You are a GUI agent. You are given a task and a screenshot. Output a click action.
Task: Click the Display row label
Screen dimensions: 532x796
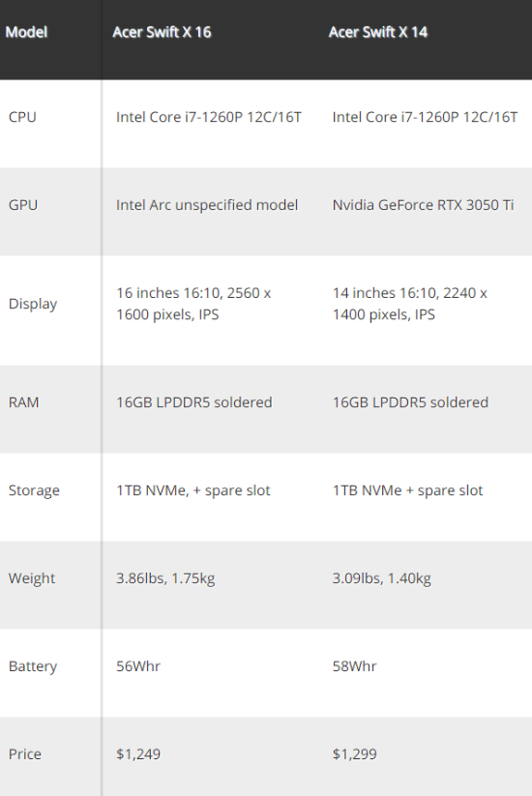point(33,304)
